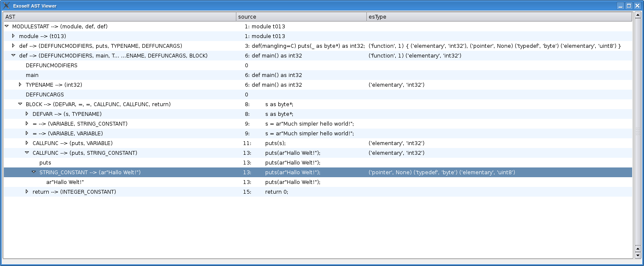
Task: Click the source column header
Action: coord(301,17)
